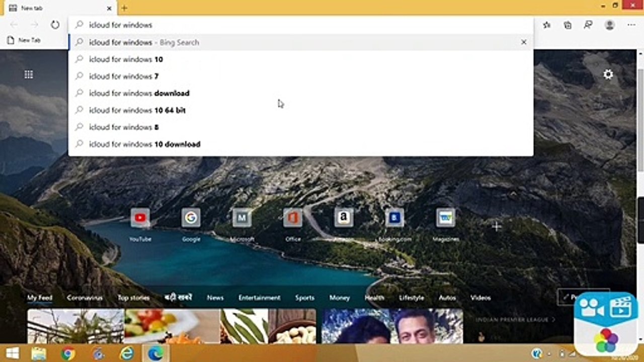Select suggestion icloud for windows 10 64 bit

301,110
